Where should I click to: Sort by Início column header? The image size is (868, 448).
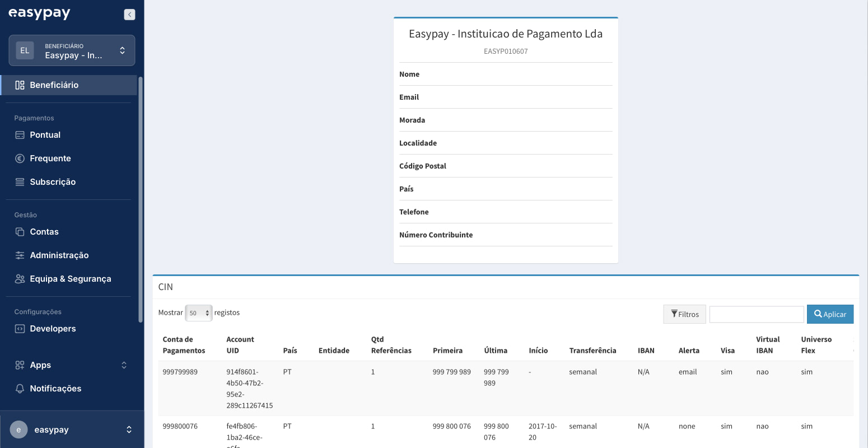tap(538, 351)
